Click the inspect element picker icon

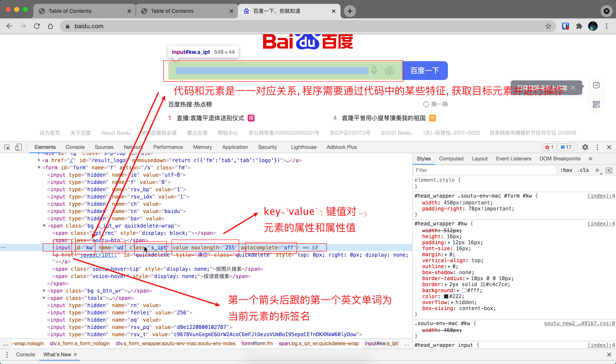pyautogui.click(x=7, y=147)
